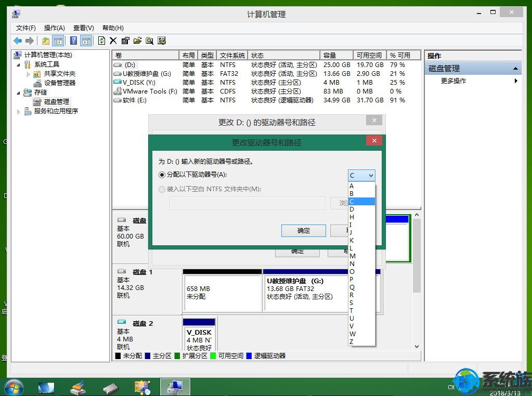Close the gray 更改 D: () dialog
Image resolution: width=532 pixels, height=396 pixels.
(x=374, y=121)
